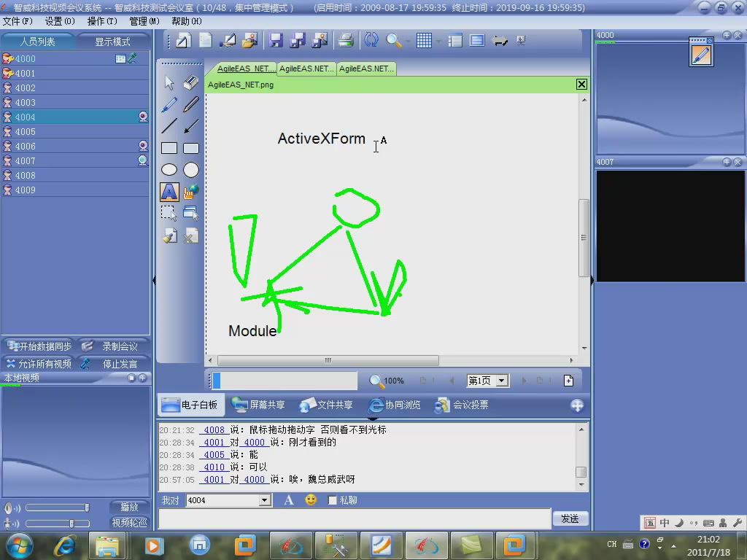Open the chat recipient dropdown showing 4004
The image size is (747, 560).
point(265,500)
